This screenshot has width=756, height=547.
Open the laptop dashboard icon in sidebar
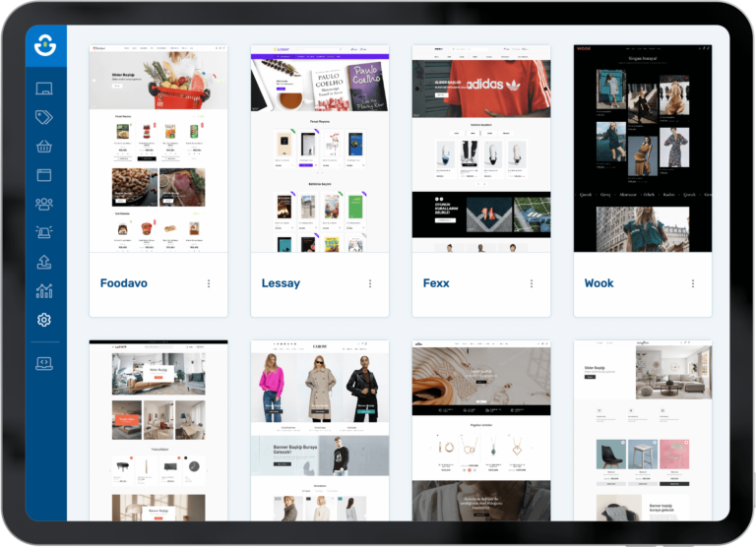coord(44,90)
